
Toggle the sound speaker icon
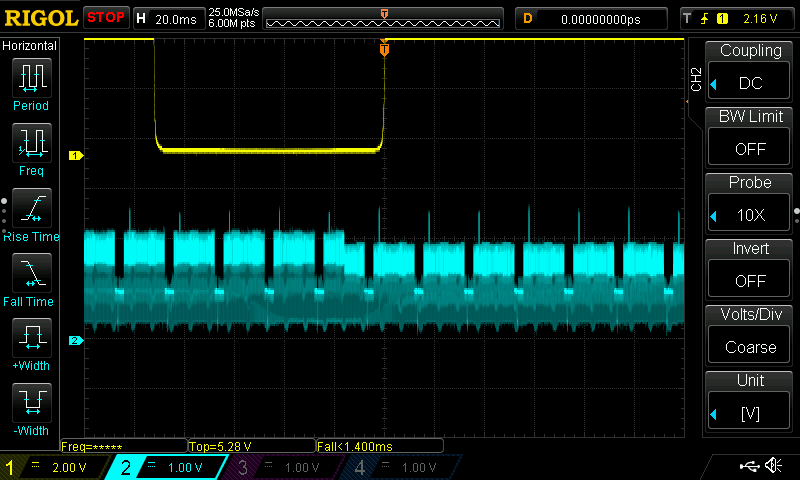pos(773,466)
